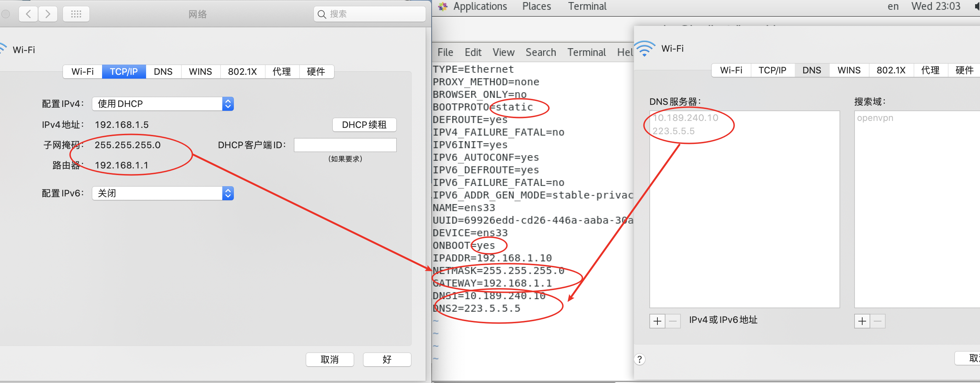Image resolution: width=980 pixels, height=383 pixels.
Task: Open the show-all grid icon button
Action: (76, 14)
